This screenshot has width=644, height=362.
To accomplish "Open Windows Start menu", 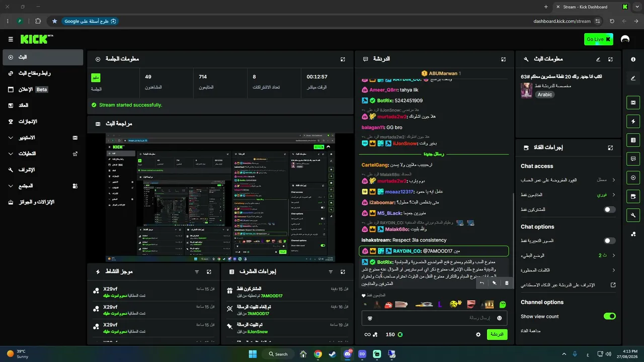I will click(x=253, y=354).
